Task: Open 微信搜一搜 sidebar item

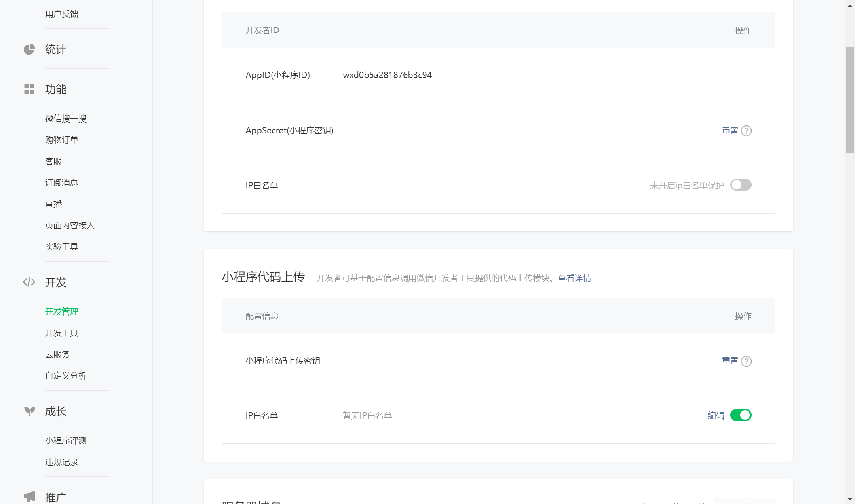Action: (66, 118)
